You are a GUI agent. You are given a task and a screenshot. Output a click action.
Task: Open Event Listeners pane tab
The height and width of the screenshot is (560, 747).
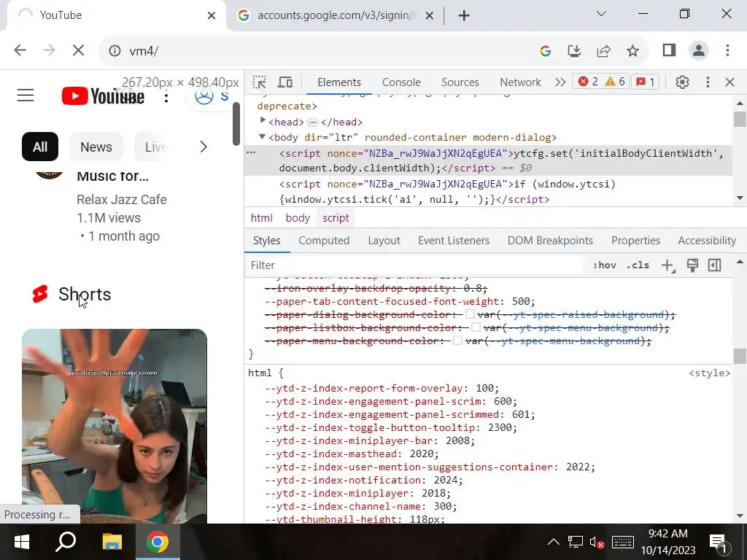(454, 241)
